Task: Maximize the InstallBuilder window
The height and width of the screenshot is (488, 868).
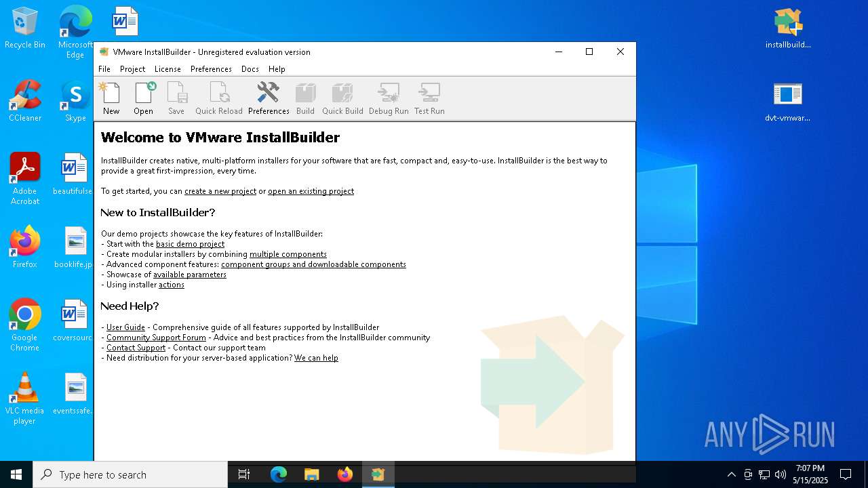Action: (x=589, y=52)
